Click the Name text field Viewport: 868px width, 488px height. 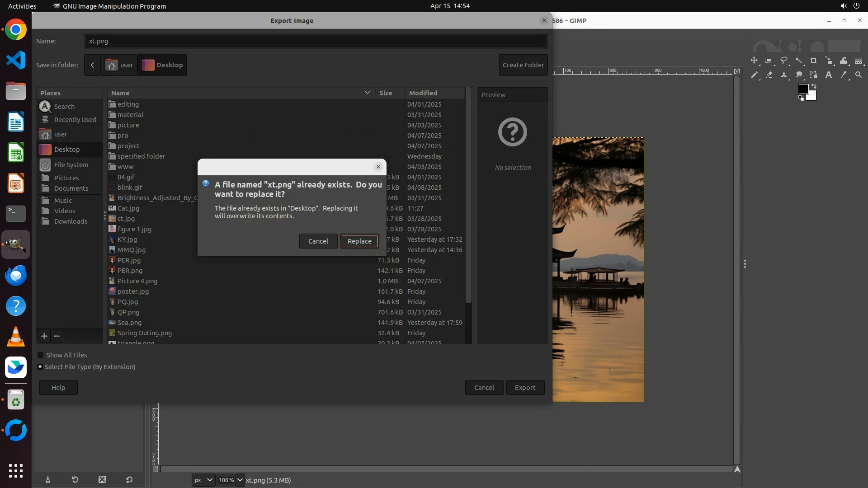315,41
